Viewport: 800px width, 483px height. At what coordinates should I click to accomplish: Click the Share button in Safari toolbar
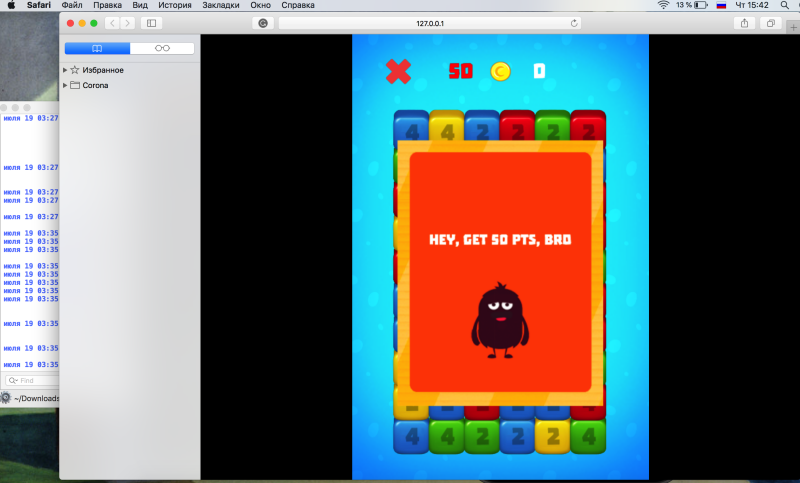coord(744,23)
